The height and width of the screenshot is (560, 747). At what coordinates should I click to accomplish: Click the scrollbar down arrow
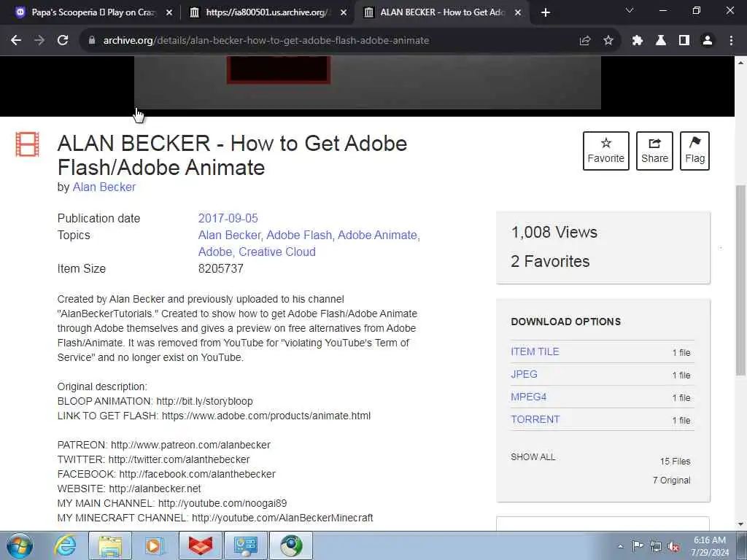point(740,524)
